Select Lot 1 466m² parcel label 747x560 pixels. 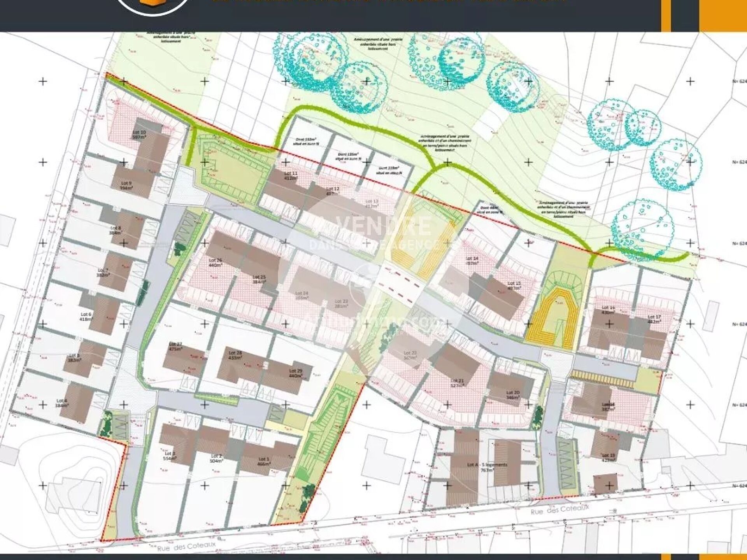[x=264, y=461]
